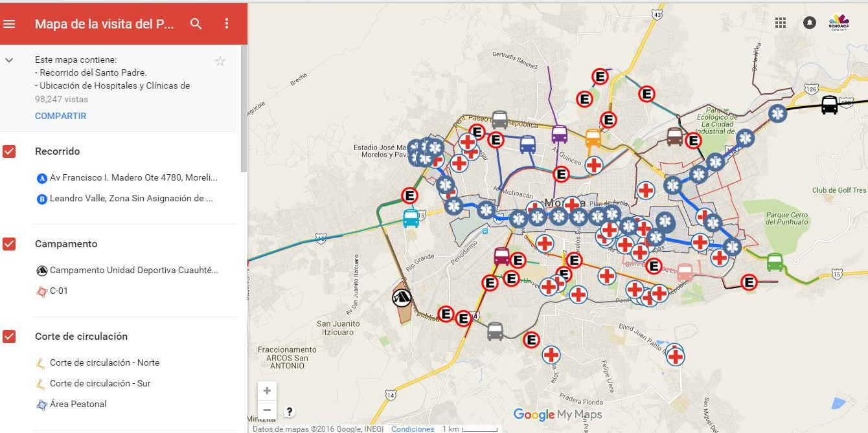
Task: Zoom out using the minus button
Action: point(267,410)
